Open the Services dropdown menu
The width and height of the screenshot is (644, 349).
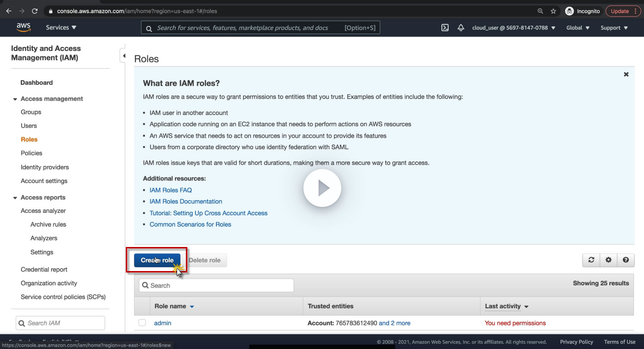[61, 27]
